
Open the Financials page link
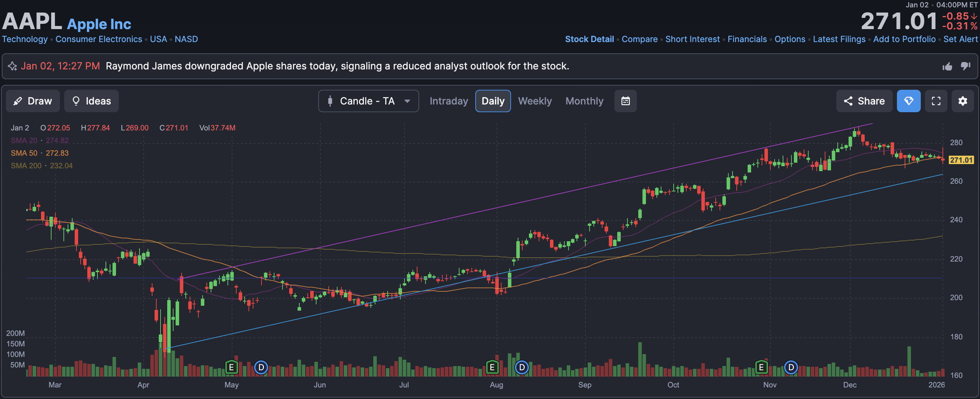pyautogui.click(x=747, y=39)
